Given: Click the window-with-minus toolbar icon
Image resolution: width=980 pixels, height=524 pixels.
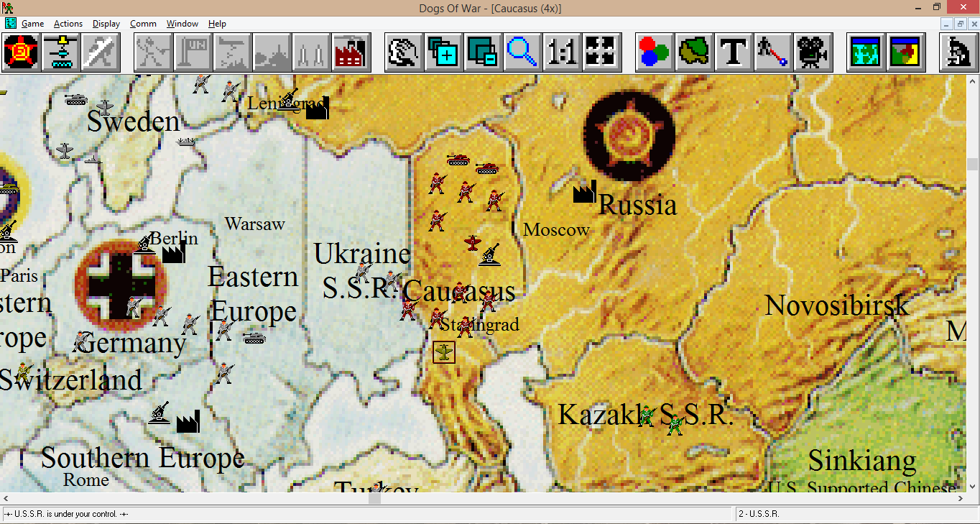Looking at the screenshot, I should click(483, 52).
